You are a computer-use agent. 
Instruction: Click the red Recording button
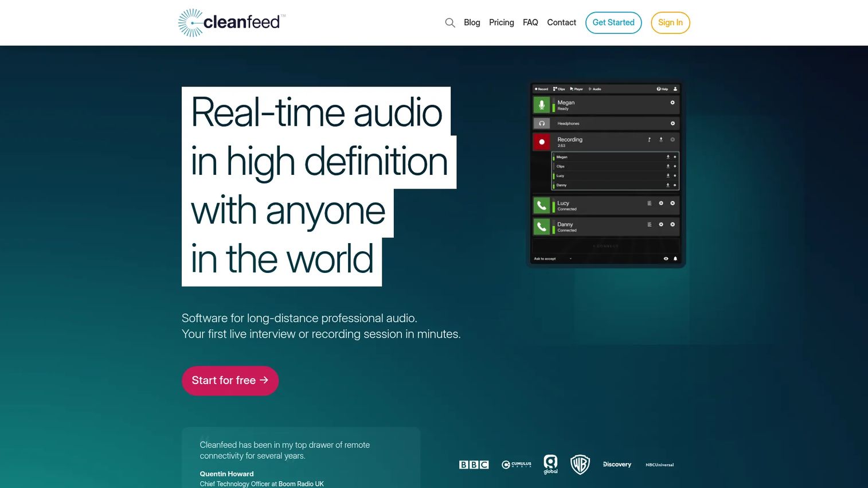coord(541,142)
